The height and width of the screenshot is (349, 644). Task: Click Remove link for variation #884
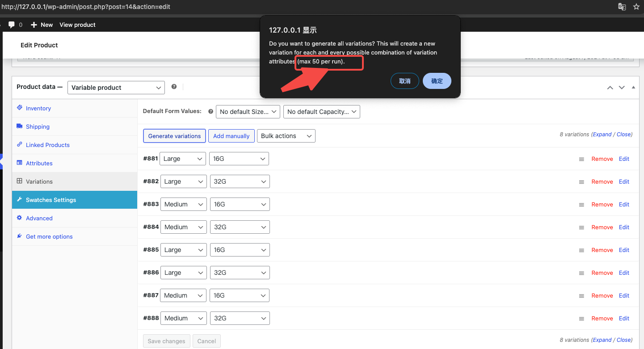pyautogui.click(x=602, y=227)
